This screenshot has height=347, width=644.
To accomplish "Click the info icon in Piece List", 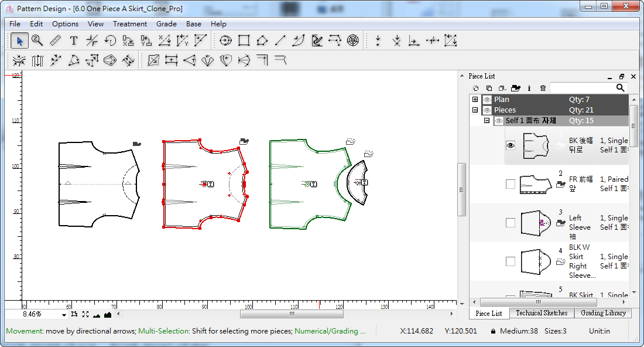I will (x=529, y=88).
